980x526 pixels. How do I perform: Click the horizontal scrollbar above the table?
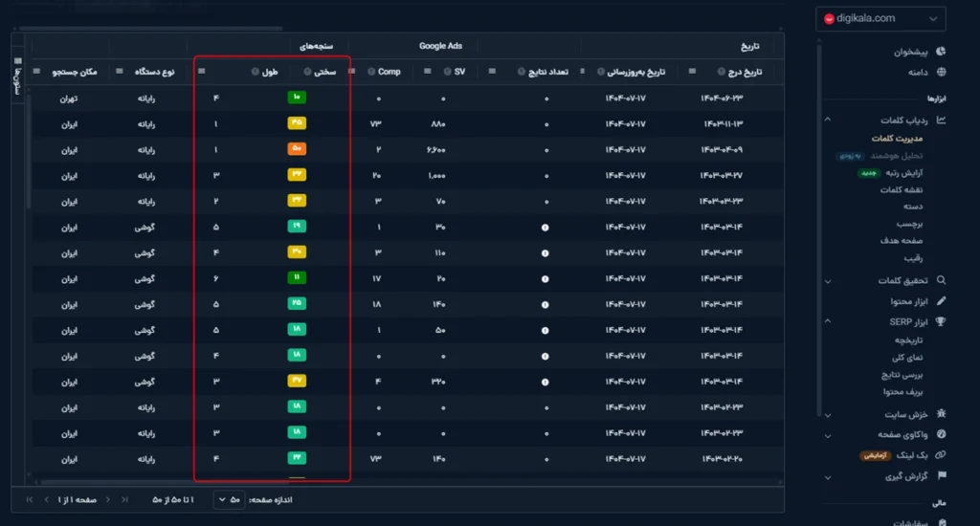150,28
